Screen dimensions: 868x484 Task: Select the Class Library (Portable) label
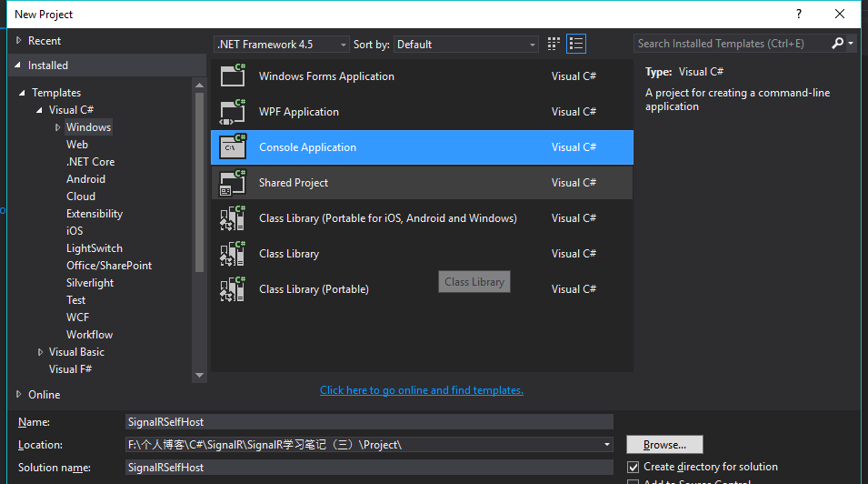tap(314, 288)
